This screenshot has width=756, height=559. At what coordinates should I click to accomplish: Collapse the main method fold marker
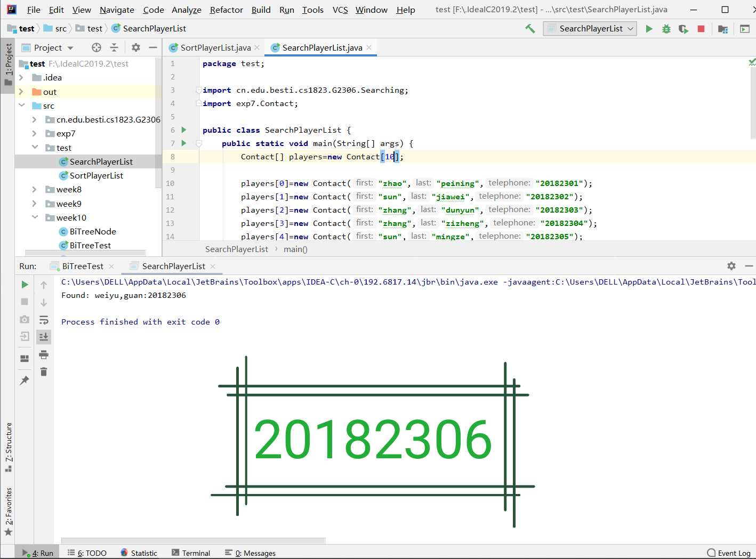coord(199,143)
